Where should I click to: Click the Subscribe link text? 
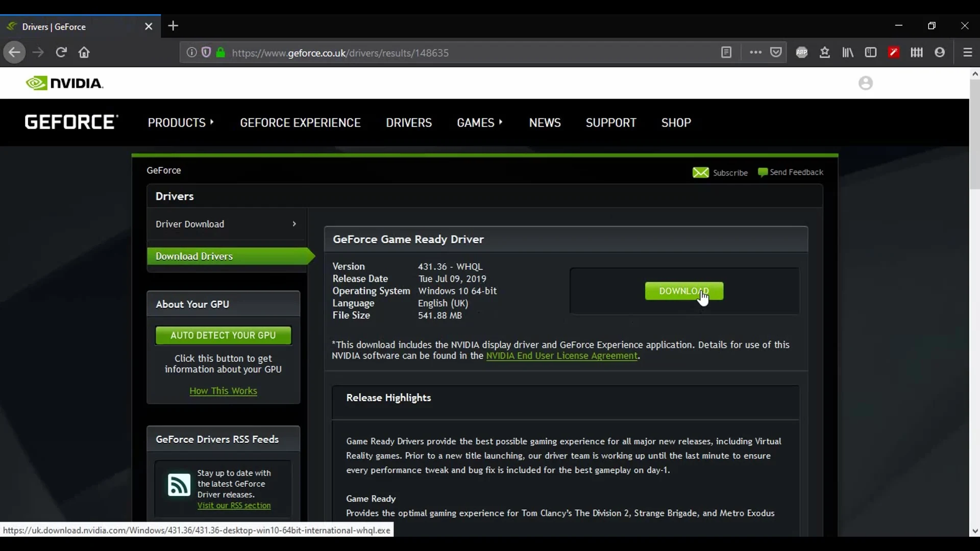(x=730, y=173)
